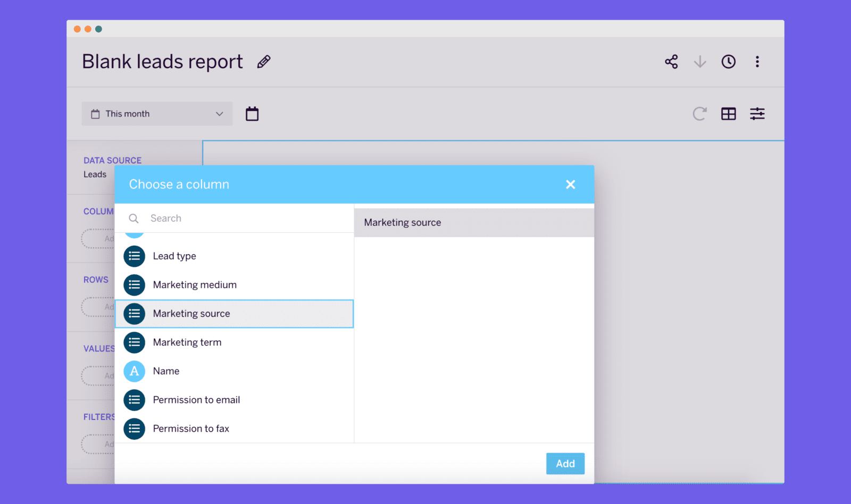851x504 pixels.
Task: Click the download icon in the header
Action: click(x=700, y=62)
